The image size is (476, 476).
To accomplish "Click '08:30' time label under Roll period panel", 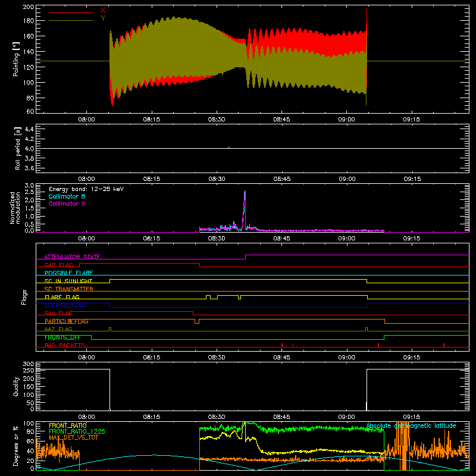I will (217, 179).
